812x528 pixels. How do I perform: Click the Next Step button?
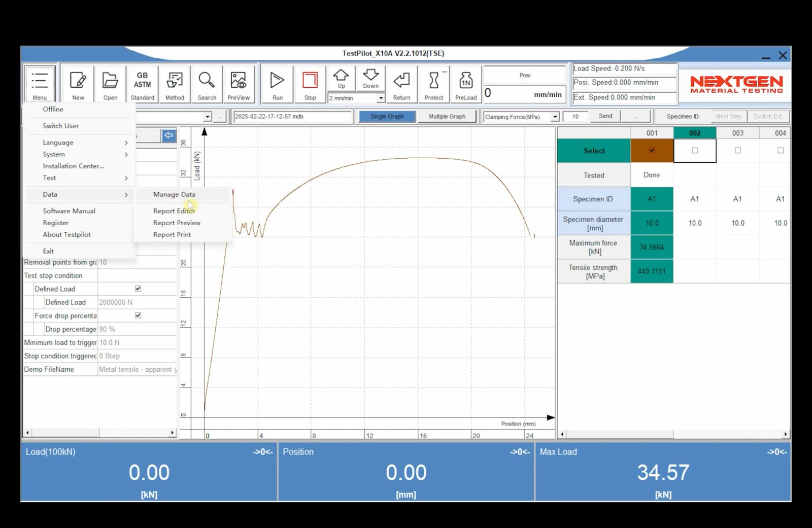point(729,116)
